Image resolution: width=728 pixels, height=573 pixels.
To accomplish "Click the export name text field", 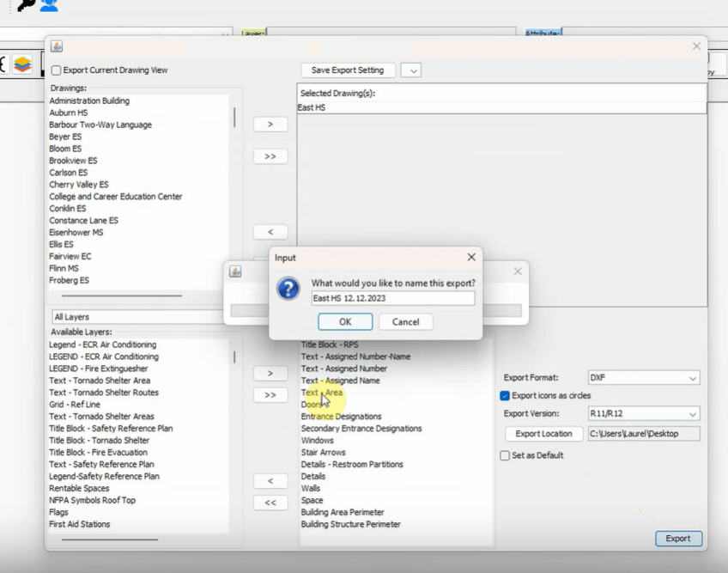I will click(x=393, y=298).
